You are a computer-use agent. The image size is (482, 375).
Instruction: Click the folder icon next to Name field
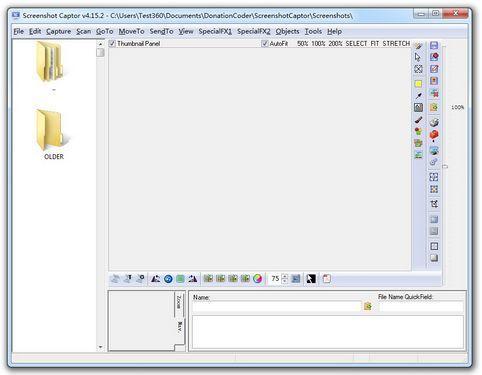tap(368, 306)
